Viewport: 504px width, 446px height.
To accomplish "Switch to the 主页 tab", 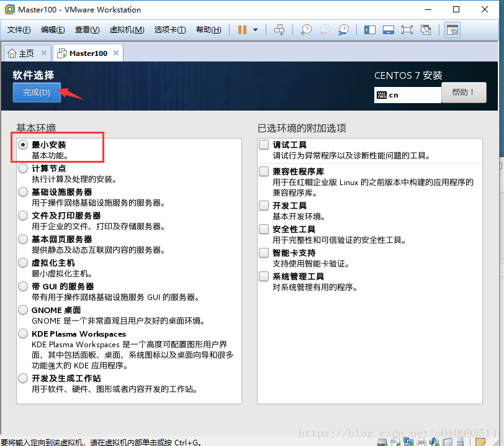I will tap(27, 53).
